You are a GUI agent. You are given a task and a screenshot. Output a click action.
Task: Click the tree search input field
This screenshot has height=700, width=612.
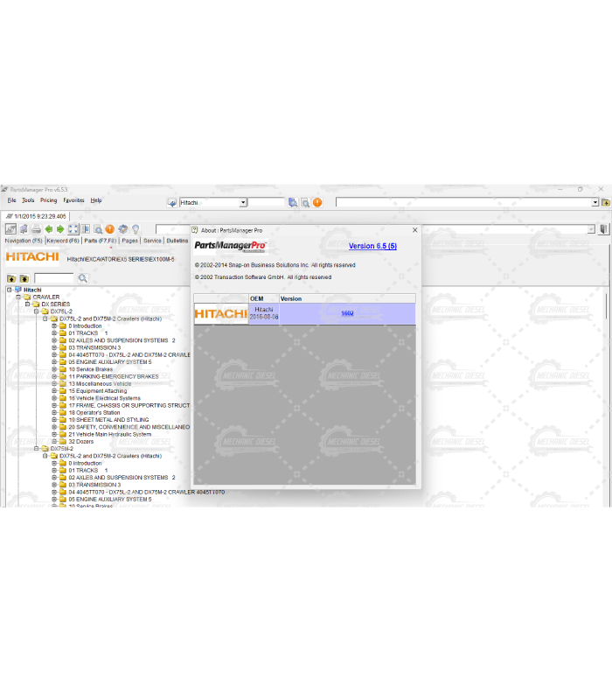click(53, 278)
